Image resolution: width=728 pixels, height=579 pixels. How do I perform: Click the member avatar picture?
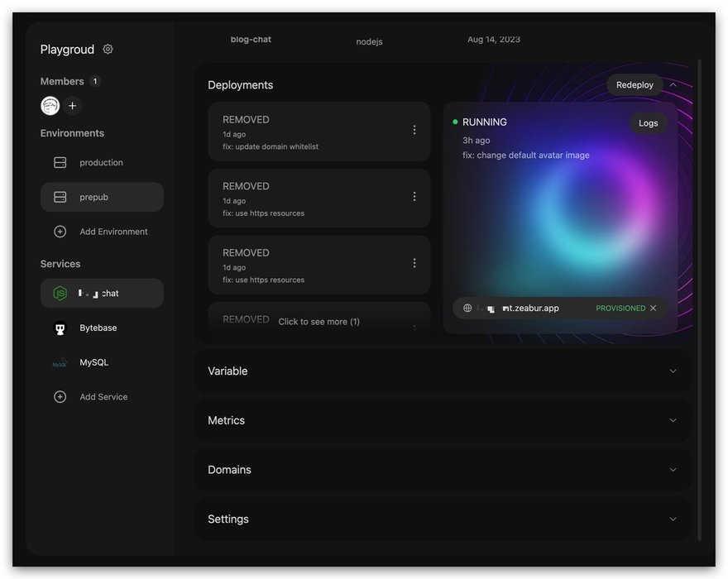coord(50,106)
